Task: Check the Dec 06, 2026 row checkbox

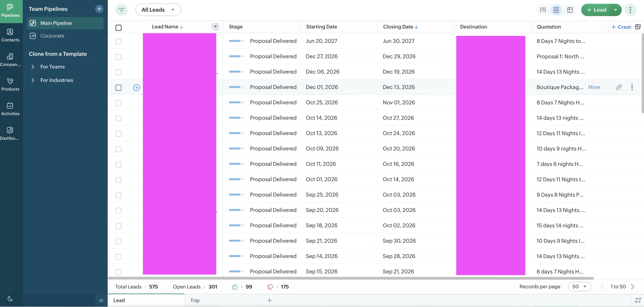Action: pos(118,72)
